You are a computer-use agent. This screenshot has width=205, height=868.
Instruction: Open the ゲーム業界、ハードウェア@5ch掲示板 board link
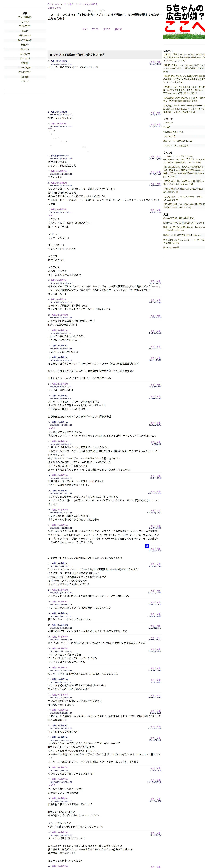click(81, 4)
